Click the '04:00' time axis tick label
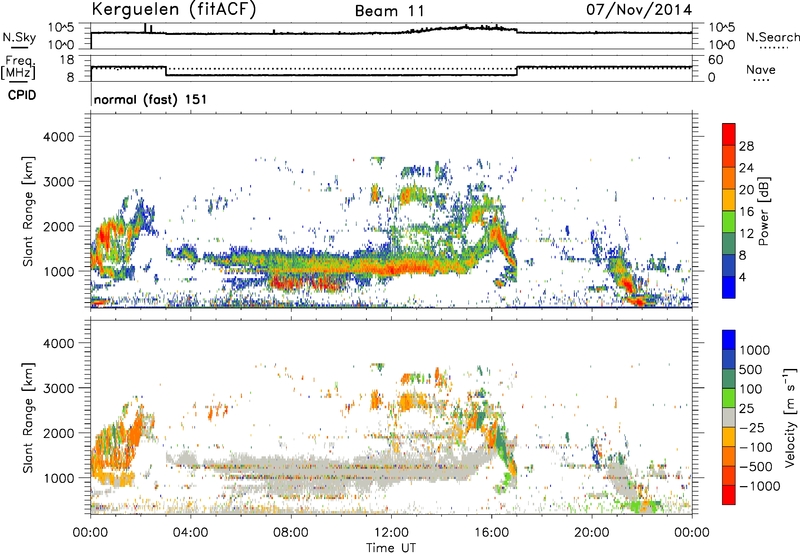 click(x=190, y=533)
